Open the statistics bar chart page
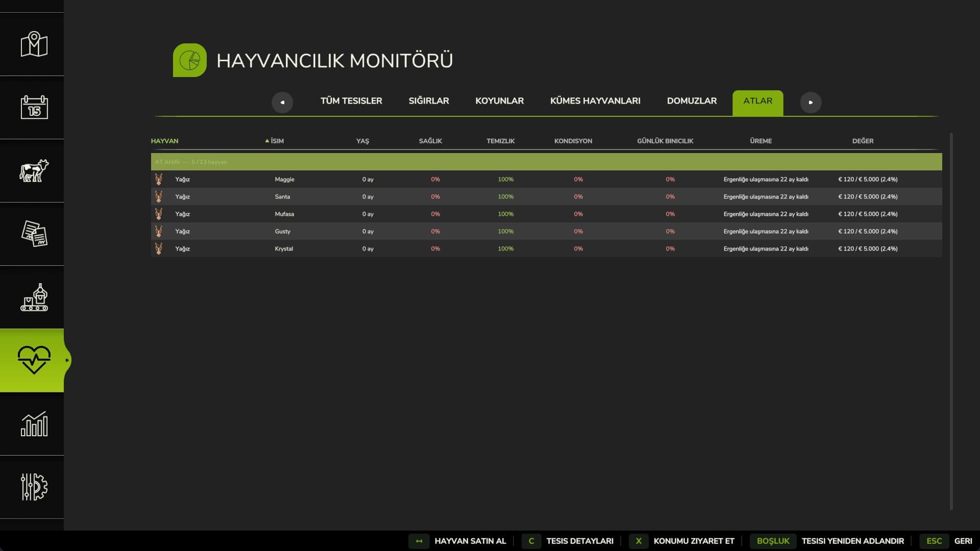 tap(34, 424)
